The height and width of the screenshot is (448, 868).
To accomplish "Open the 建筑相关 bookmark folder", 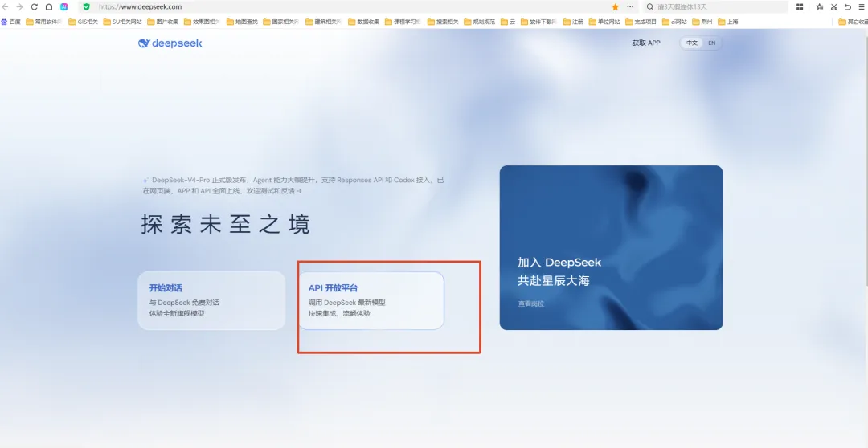I will pyautogui.click(x=324, y=22).
